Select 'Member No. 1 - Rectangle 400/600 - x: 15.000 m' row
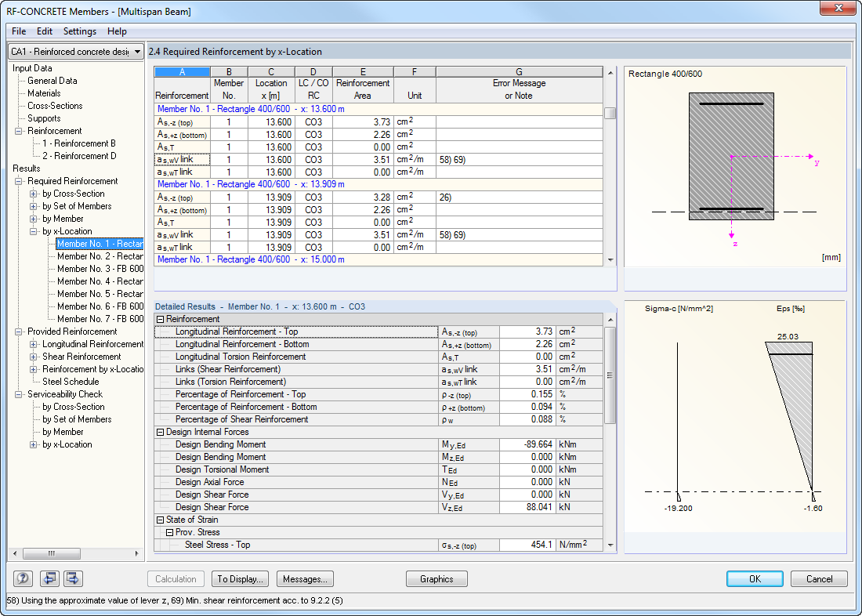This screenshot has width=862, height=616. [378, 259]
